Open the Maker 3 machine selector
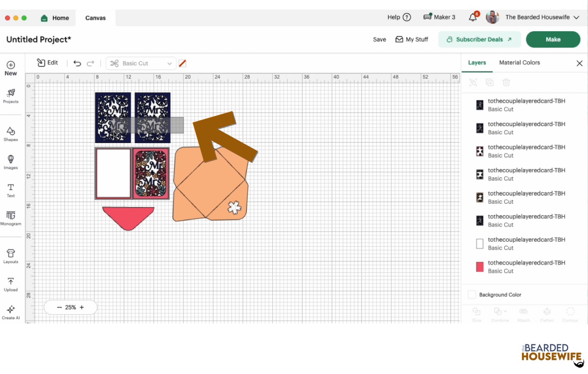The image size is (588, 374). [439, 17]
